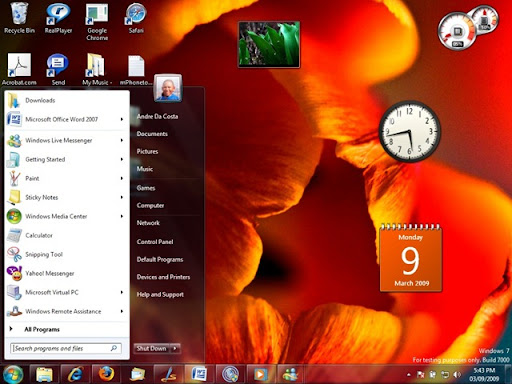Screen dimensions: 512x384
Task: Click the volume speaker tray icon
Action: [457, 375]
